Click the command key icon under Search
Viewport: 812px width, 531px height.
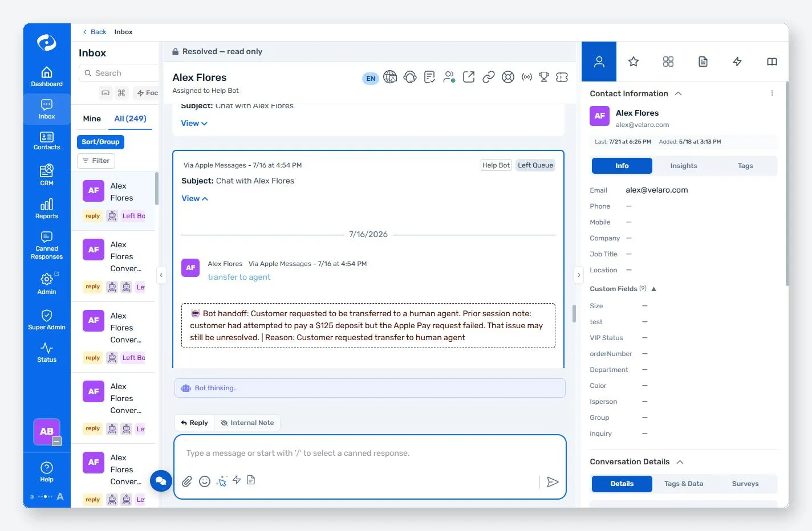pyautogui.click(x=121, y=93)
